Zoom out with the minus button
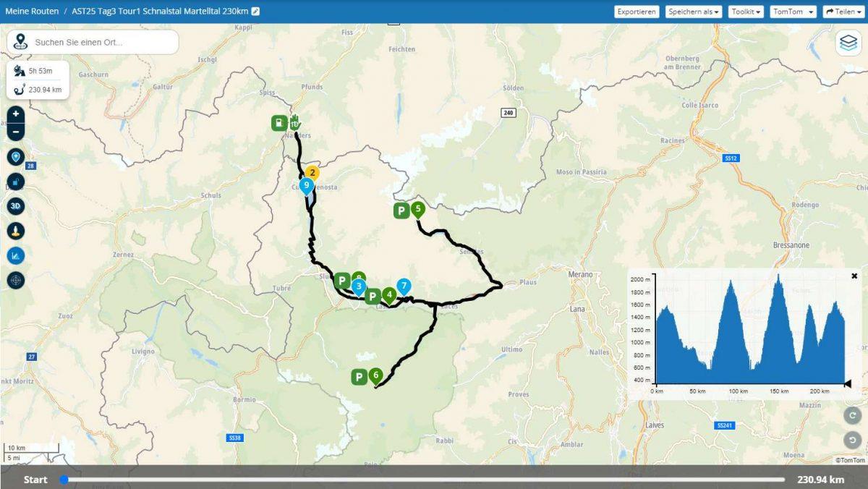 pos(16,132)
